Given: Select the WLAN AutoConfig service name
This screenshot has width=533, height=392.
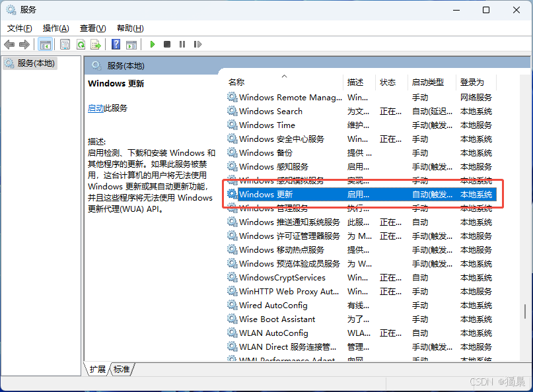Looking at the screenshot, I should tap(274, 333).
